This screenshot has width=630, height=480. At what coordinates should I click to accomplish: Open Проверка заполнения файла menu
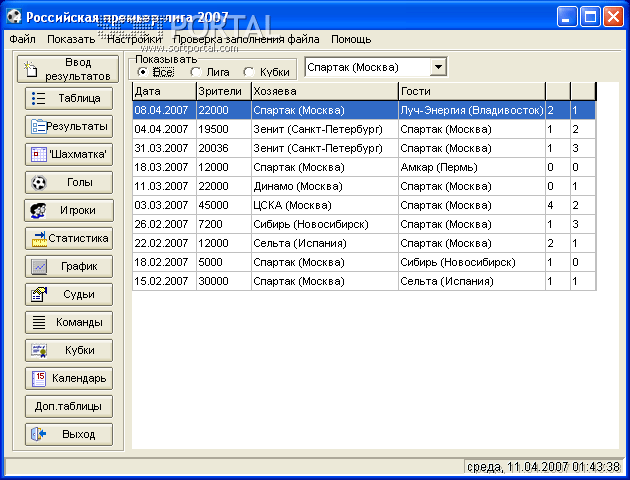246,39
